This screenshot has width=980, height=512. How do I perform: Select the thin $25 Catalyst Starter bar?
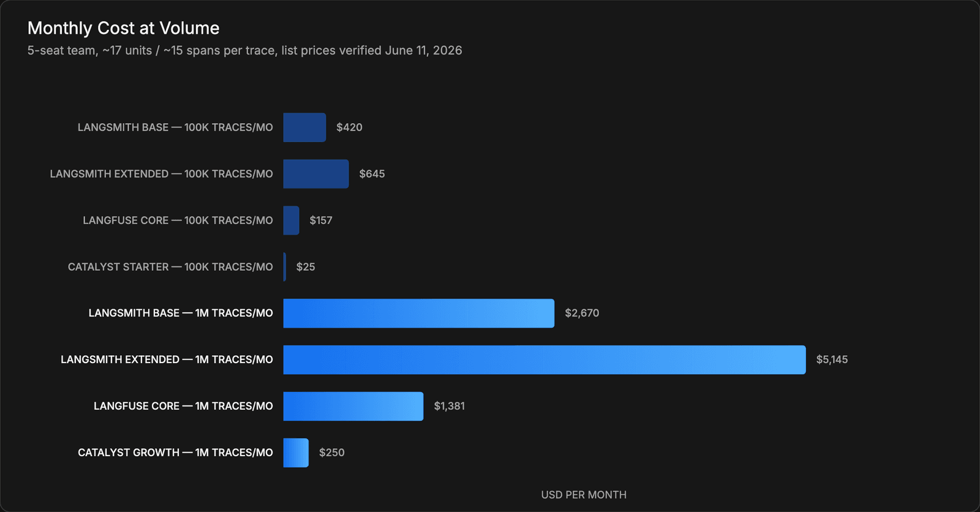click(x=285, y=267)
